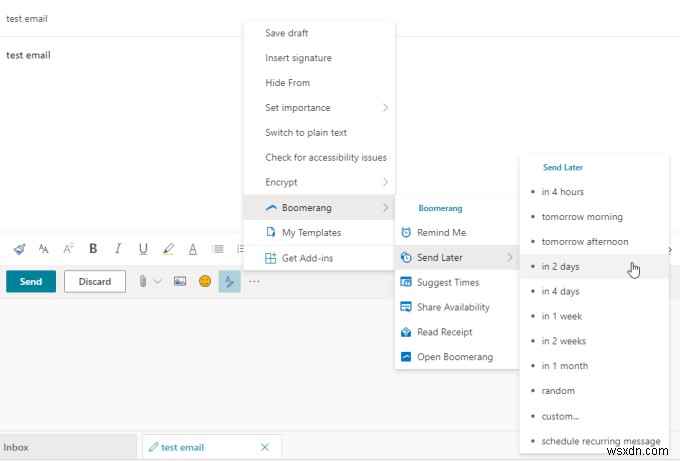Send the email
680x461 pixels.
[x=31, y=281]
